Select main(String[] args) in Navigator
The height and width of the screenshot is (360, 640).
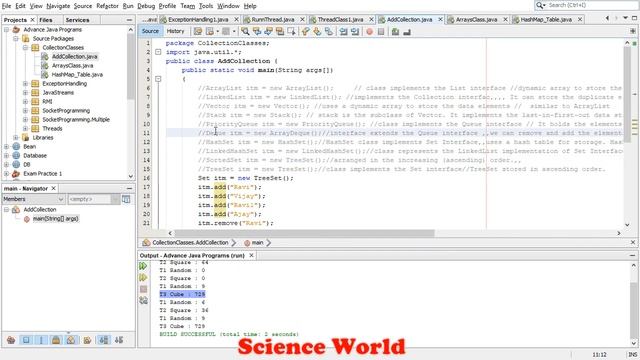56,219
